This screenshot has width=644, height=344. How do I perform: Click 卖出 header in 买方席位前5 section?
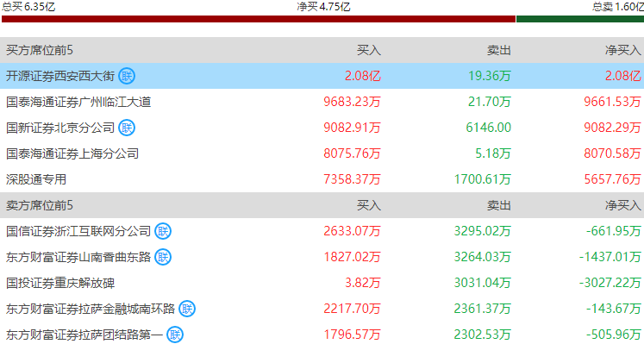point(498,50)
